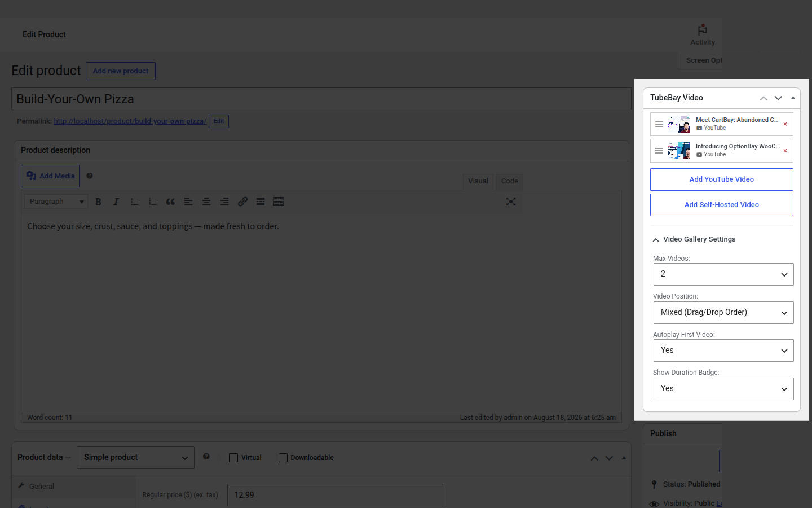Image resolution: width=812 pixels, height=508 pixels.
Task: Move Product data panel down
Action: (x=609, y=458)
